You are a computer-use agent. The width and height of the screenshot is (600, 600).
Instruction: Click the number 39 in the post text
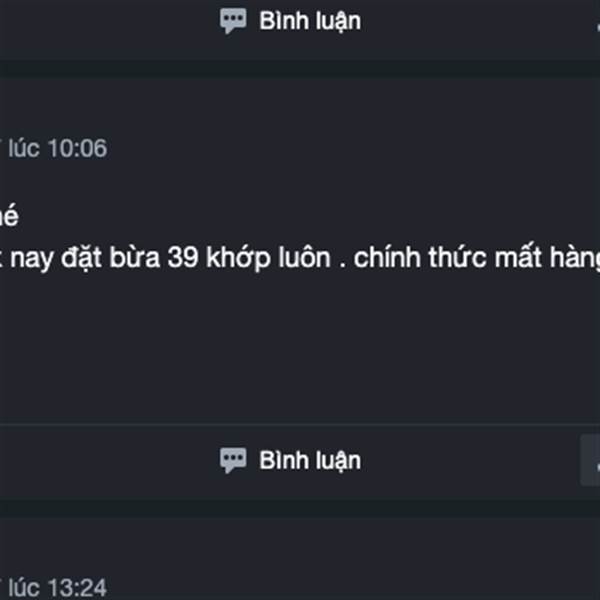pos(183,258)
